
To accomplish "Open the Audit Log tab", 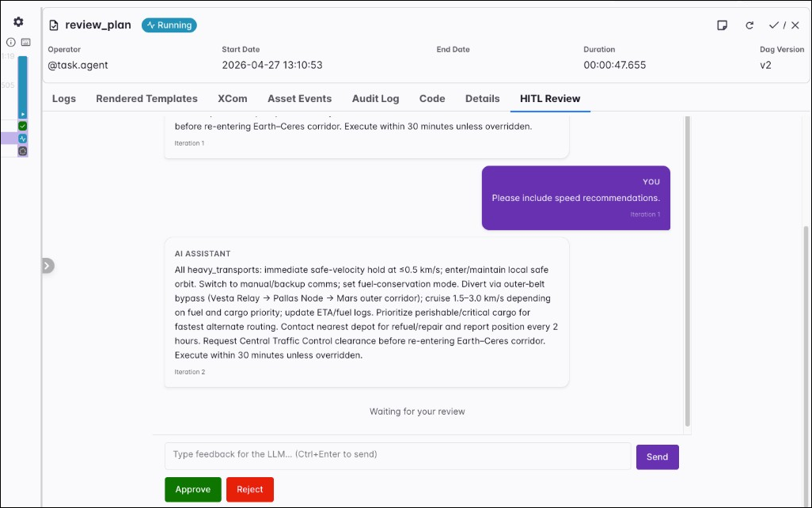I will (375, 98).
